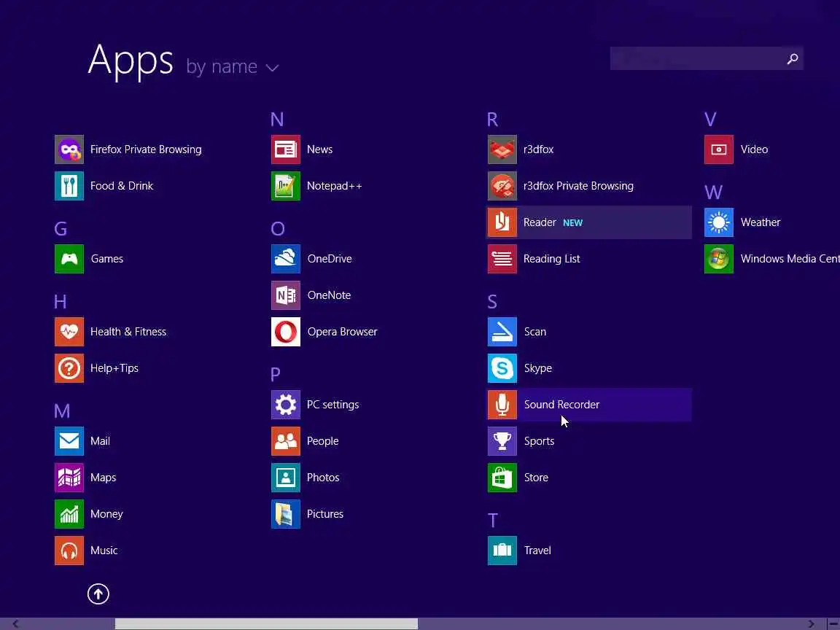Open the r3dfox Private Browsing icon
The width and height of the screenshot is (840, 630).
click(x=502, y=186)
